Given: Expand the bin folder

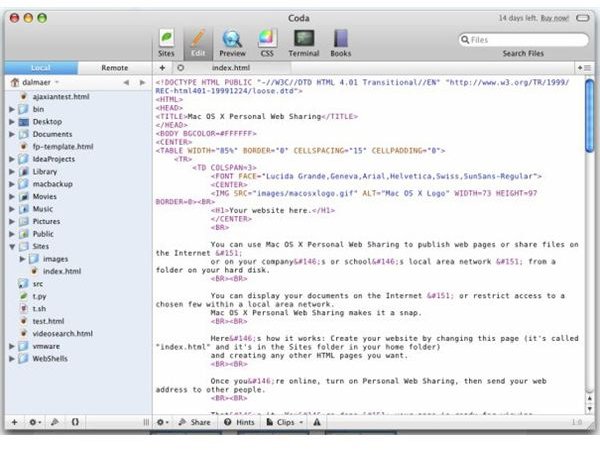Looking at the screenshot, I should pyautogui.click(x=12, y=109).
